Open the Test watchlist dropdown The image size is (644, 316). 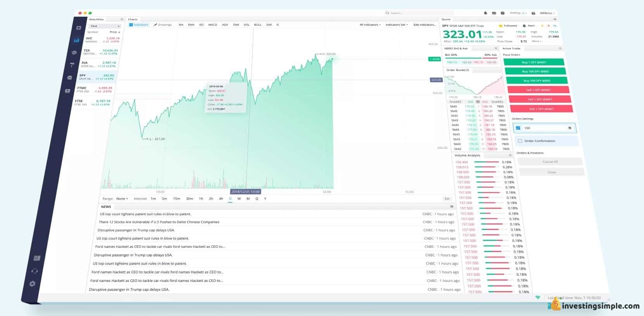click(105, 26)
